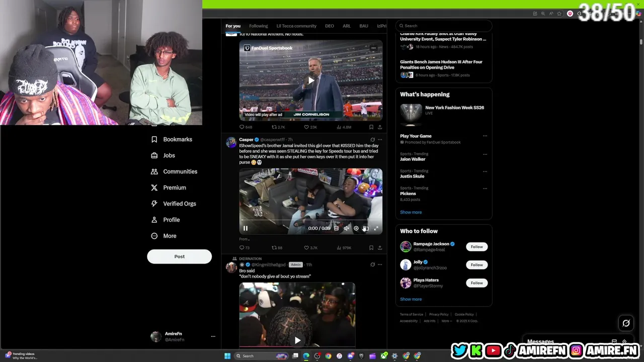Open Casper video playback settings gear
644x362 pixels.
click(356, 228)
